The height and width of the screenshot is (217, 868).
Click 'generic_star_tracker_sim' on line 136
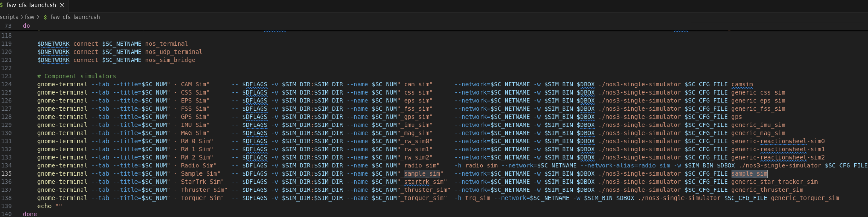point(774,182)
